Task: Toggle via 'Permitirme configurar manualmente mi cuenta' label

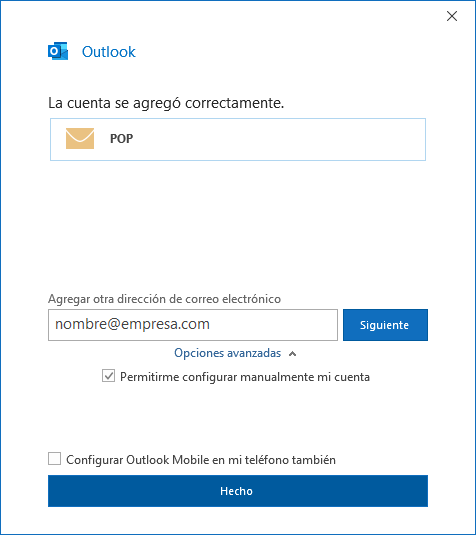Action: tap(245, 377)
